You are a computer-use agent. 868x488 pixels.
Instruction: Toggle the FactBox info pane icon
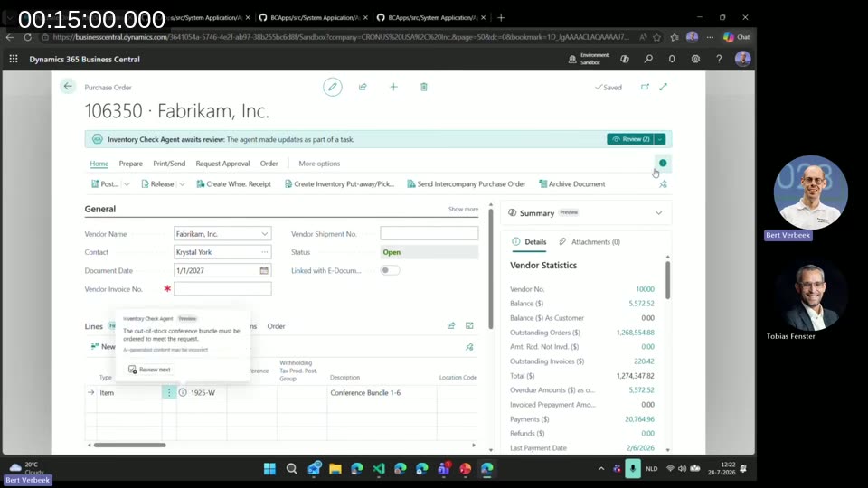(663, 163)
